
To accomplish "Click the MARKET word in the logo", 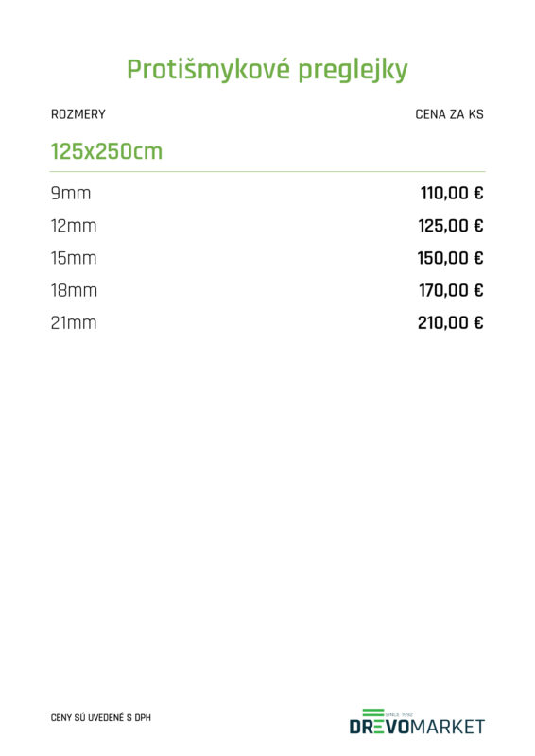I will pyautogui.click(x=447, y=727).
